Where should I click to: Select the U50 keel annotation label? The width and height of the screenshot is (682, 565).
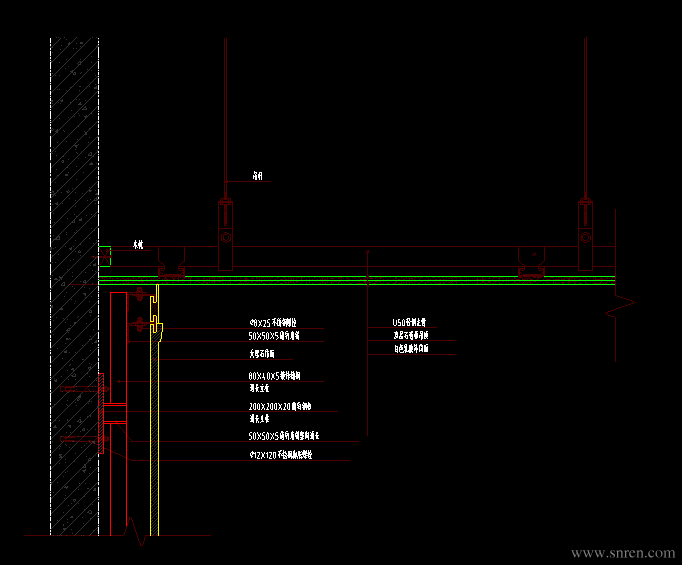[409, 322]
